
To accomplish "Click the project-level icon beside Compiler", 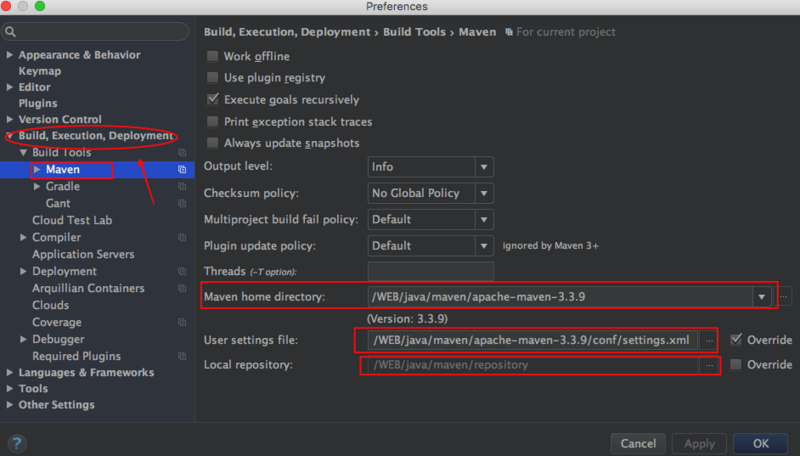I will [x=182, y=237].
